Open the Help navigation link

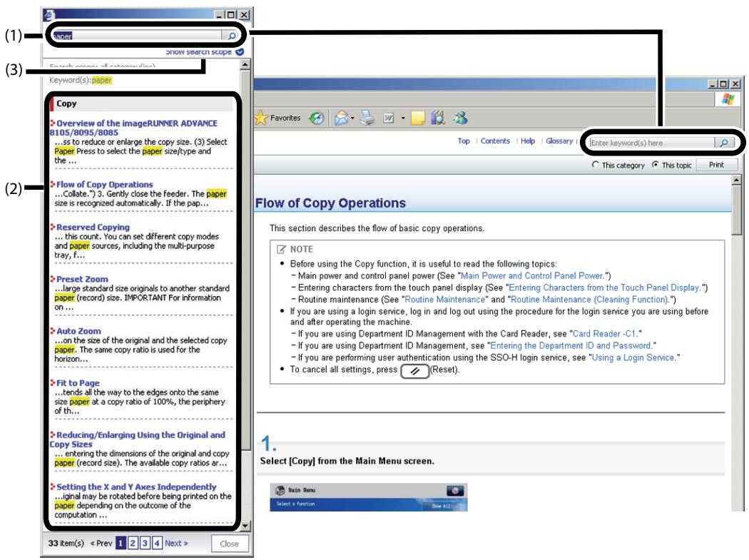click(527, 141)
